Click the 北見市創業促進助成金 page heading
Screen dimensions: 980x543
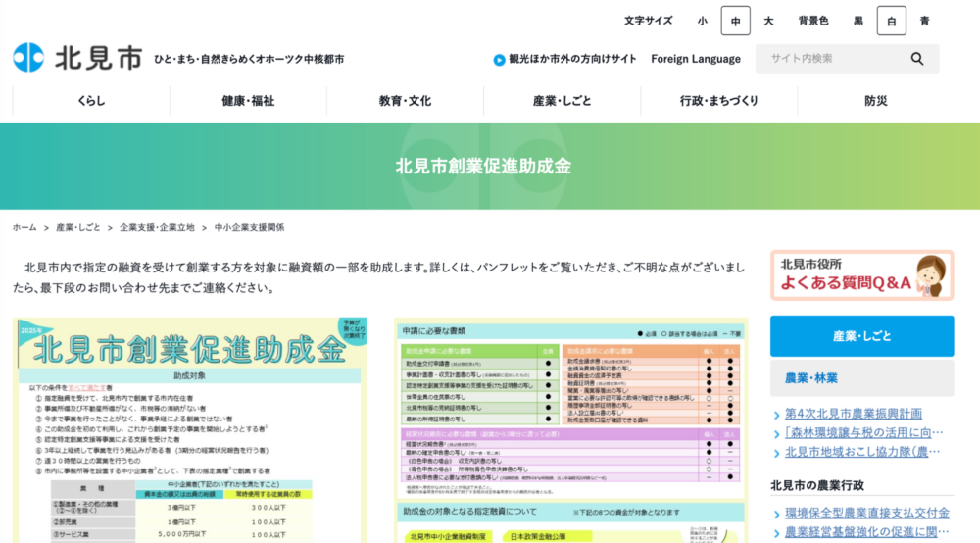[x=484, y=167]
